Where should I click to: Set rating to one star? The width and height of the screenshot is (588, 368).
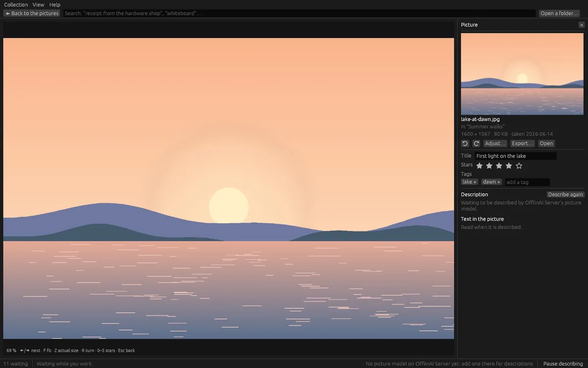point(479,166)
